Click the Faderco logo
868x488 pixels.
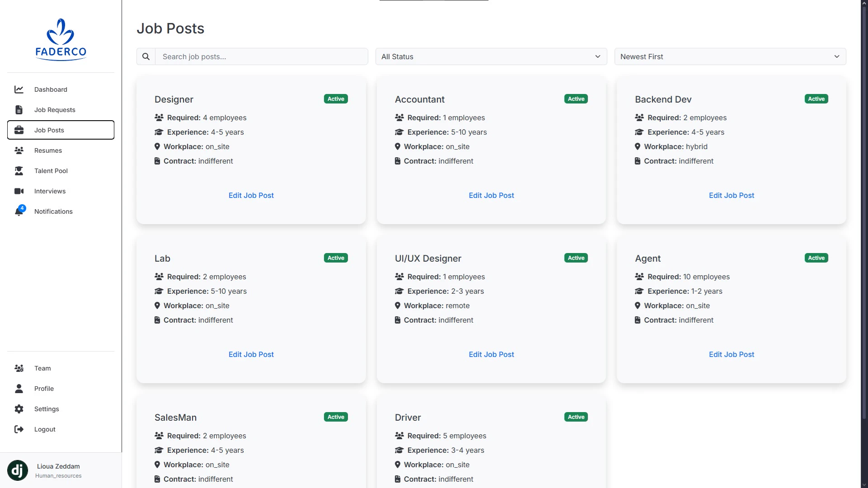pos(61,40)
